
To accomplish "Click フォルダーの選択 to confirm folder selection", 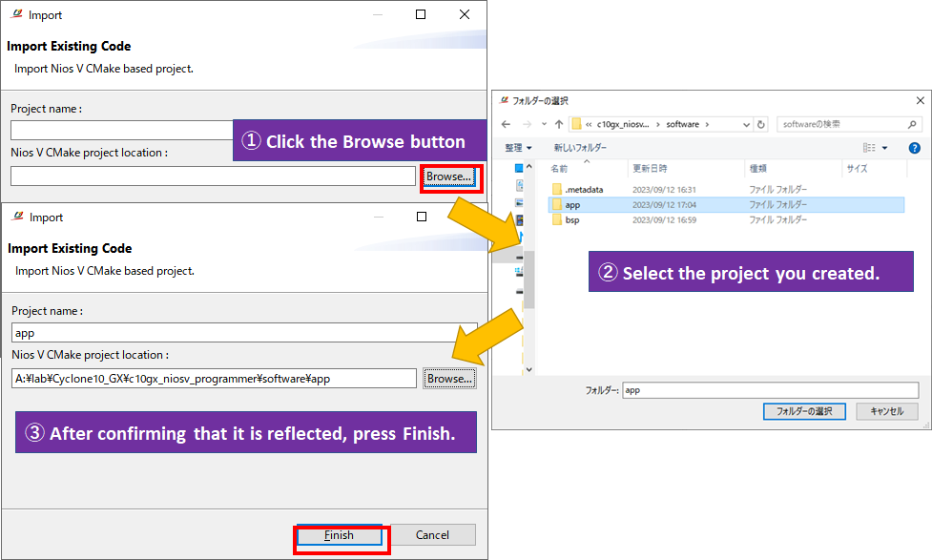I will pos(805,409).
